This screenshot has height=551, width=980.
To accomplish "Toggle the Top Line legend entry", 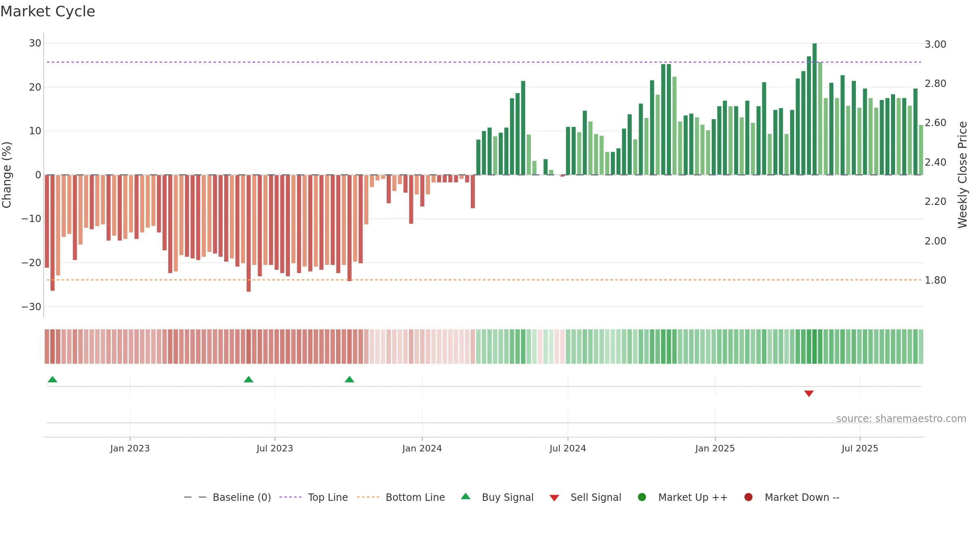I will [x=314, y=497].
